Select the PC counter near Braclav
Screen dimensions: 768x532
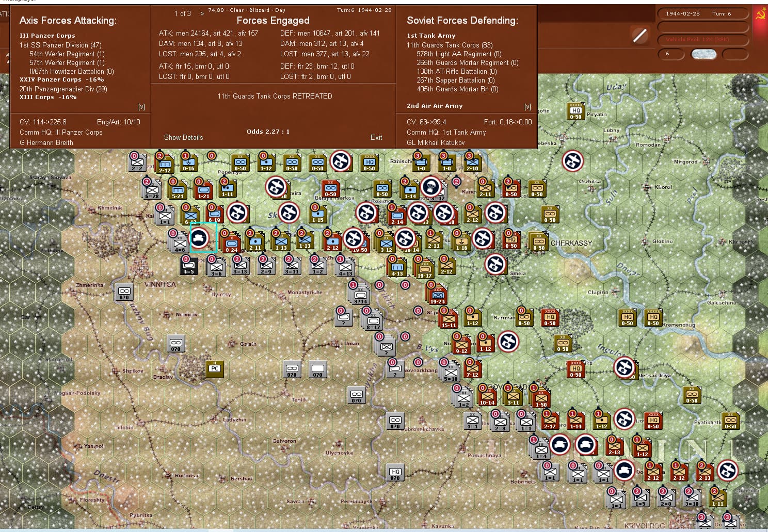click(x=215, y=368)
